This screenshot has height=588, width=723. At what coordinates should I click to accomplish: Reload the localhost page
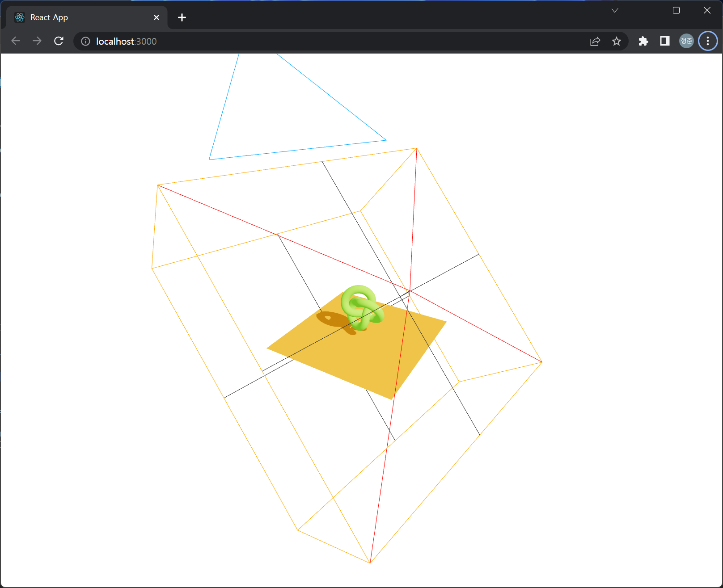(x=59, y=41)
